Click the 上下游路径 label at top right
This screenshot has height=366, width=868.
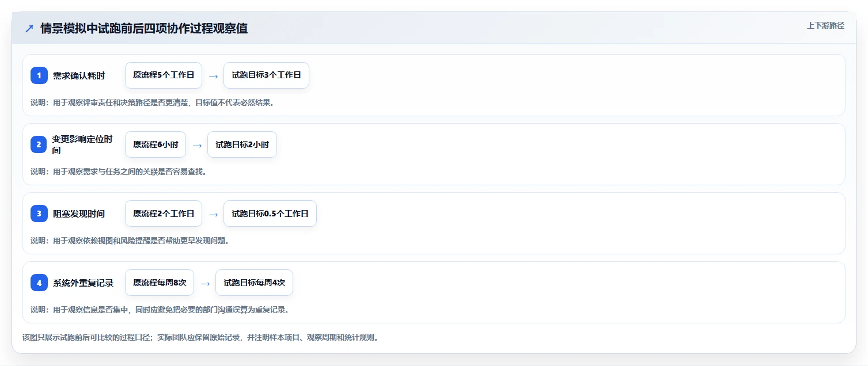[826, 25]
